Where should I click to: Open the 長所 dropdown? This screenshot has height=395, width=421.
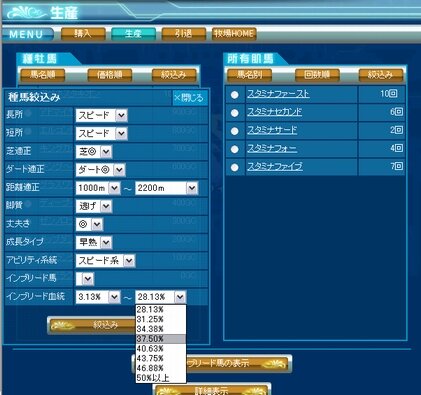(101, 115)
